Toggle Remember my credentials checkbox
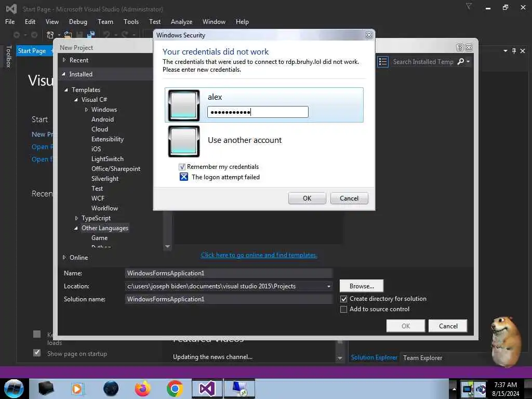Image resolution: width=532 pixels, height=399 pixels. pyautogui.click(x=182, y=167)
